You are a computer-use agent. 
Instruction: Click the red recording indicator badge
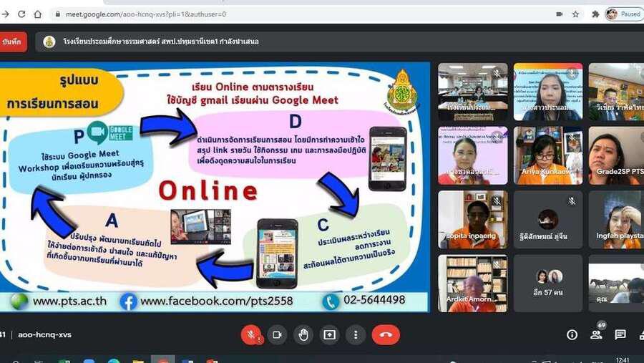click(13, 42)
